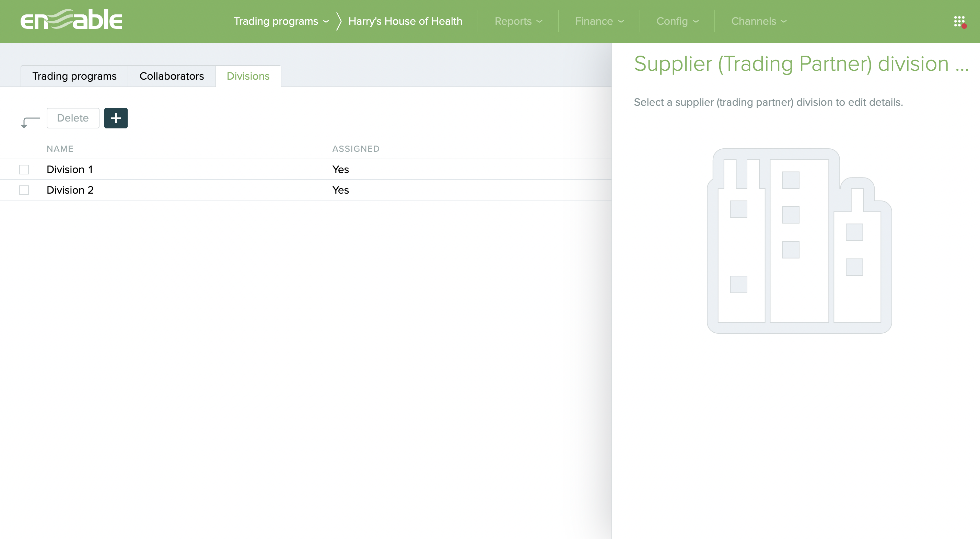Click Harry's House of Health breadcrumb

pos(405,21)
